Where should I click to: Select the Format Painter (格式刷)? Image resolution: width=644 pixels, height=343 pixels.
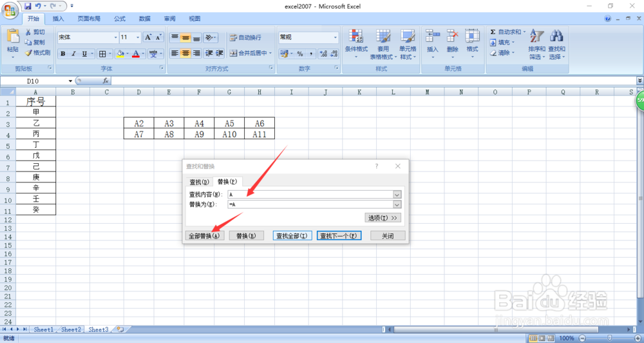(37, 53)
